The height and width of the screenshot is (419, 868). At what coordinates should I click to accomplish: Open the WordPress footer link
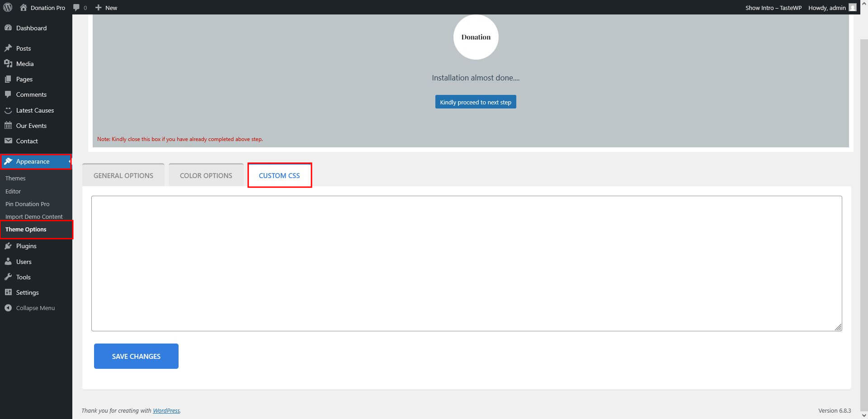coord(166,410)
